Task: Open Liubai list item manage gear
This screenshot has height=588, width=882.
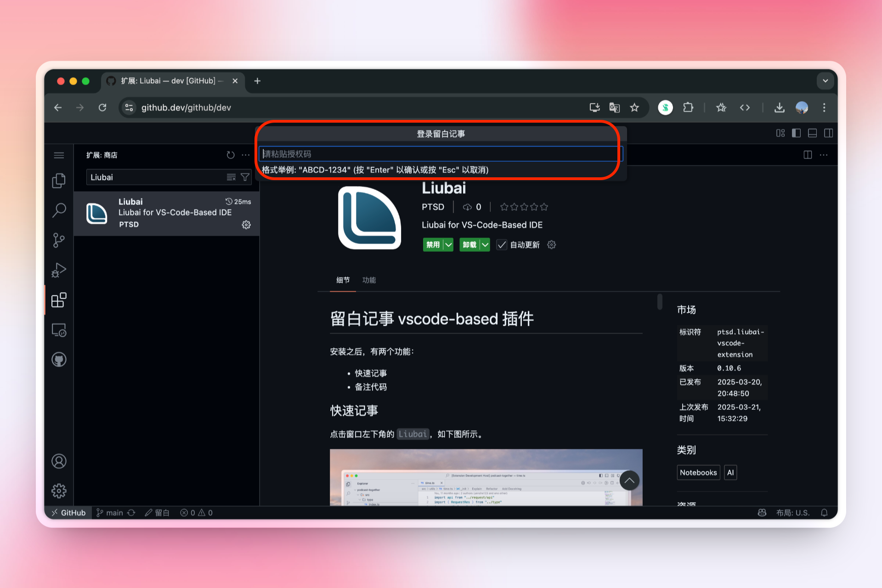Action: point(246,225)
